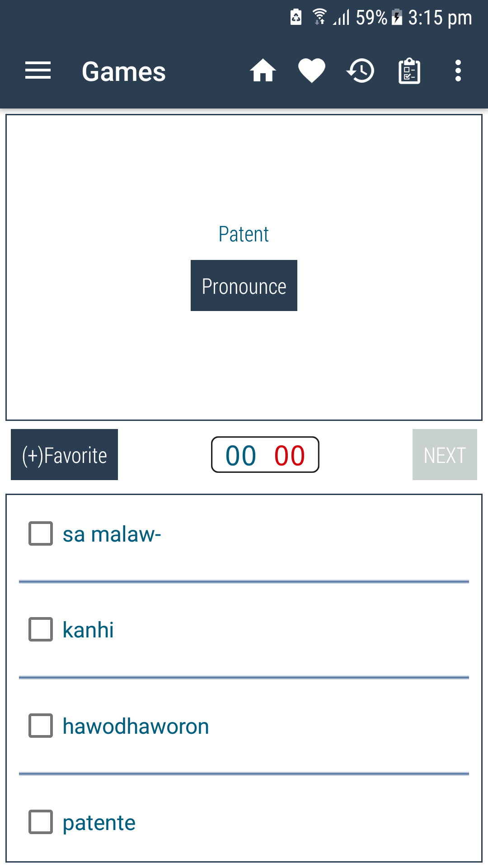The height and width of the screenshot is (868, 488).
Task: Tick the "kanhi" checkbox
Action: pyautogui.click(x=41, y=629)
